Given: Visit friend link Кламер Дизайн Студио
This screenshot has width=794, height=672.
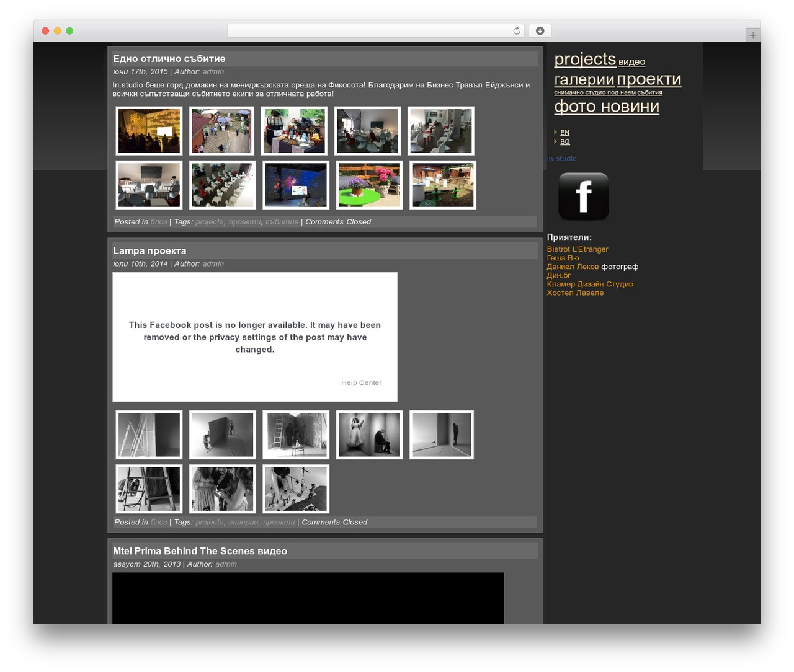Looking at the screenshot, I should [590, 284].
